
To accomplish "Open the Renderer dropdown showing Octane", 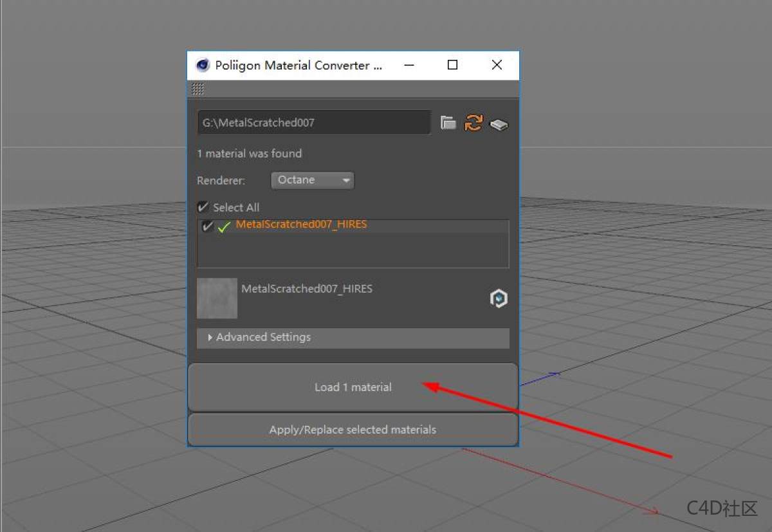I will click(x=311, y=180).
